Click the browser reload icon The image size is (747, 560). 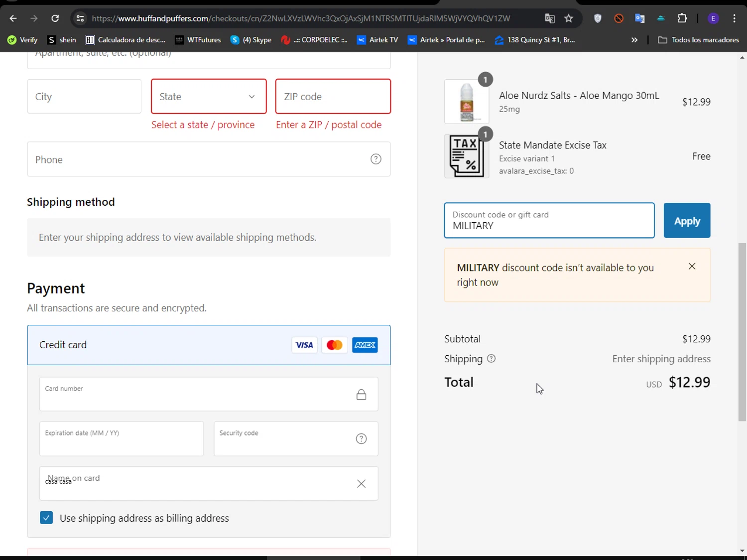(x=55, y=18)
